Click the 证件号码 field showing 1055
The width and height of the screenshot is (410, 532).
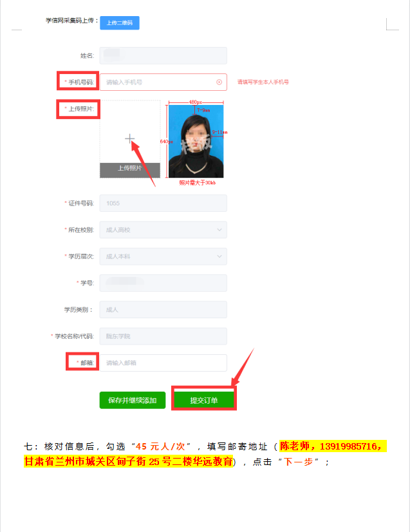[x=163, y=204]
